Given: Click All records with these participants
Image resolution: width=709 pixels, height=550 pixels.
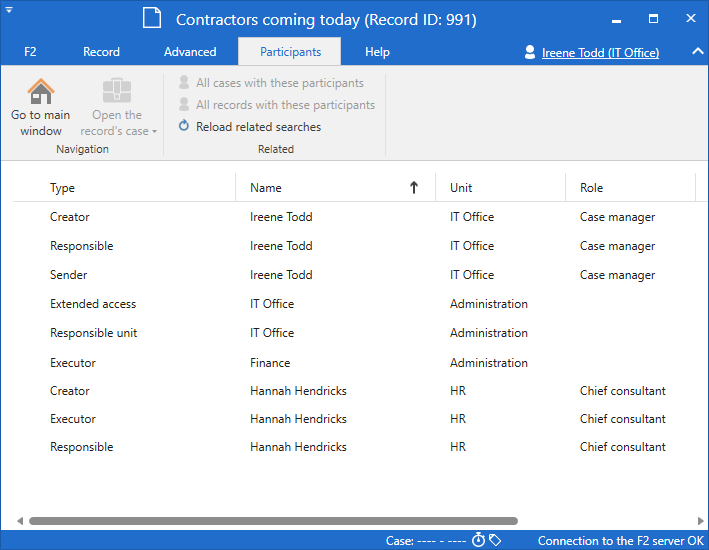Looking at the screenshot, I should [277, 104].
